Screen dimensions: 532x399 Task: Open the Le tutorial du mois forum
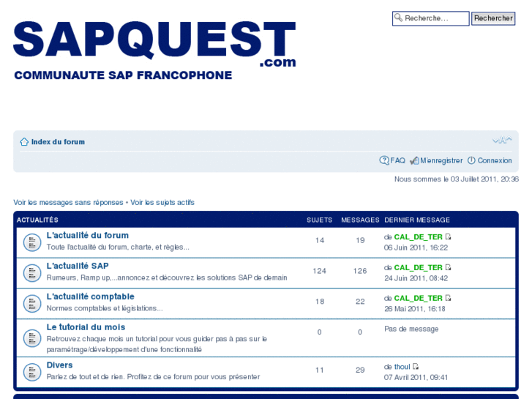pos(86,327)
